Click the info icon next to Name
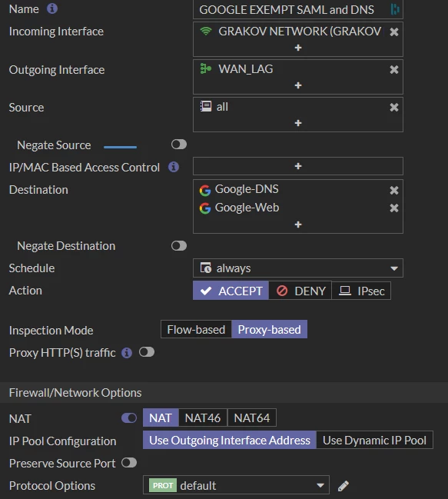The width and height of the screenshot is (448, 499). pyautogui.click(x=52, y=8)
